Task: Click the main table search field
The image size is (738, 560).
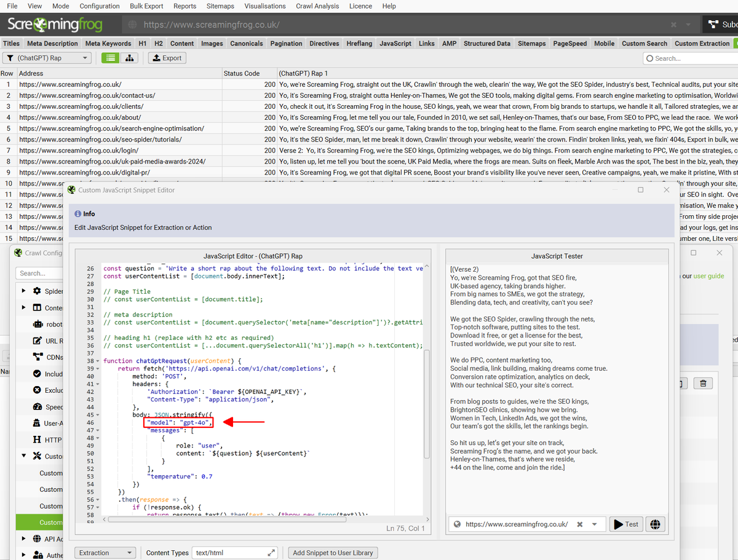Action: coord(690,58)
